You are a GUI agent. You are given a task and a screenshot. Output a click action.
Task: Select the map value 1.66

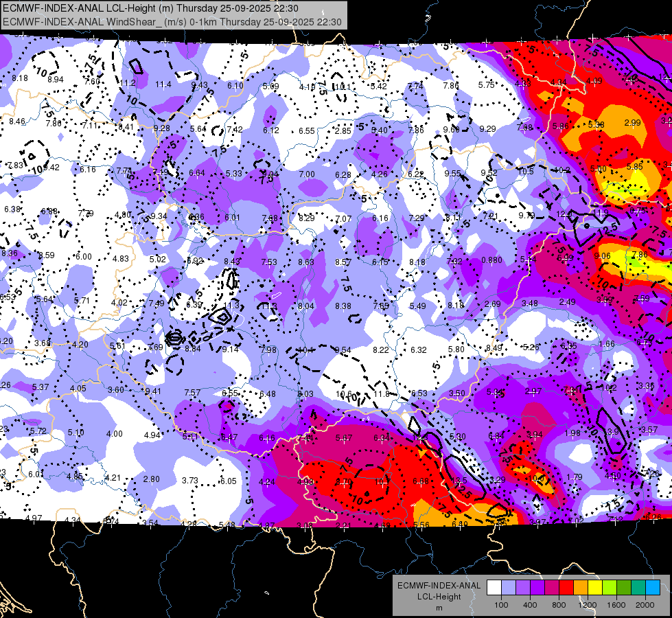[x=606, y=343]
